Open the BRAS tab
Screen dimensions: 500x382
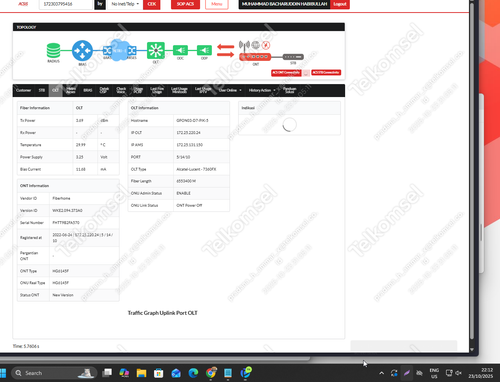point(88,90)
